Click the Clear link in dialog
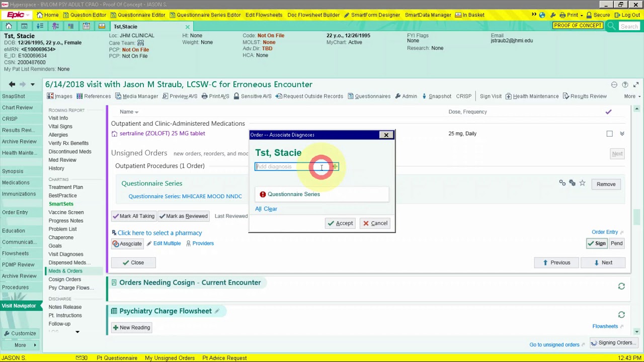The image size is (644, 362). [270, 209]
